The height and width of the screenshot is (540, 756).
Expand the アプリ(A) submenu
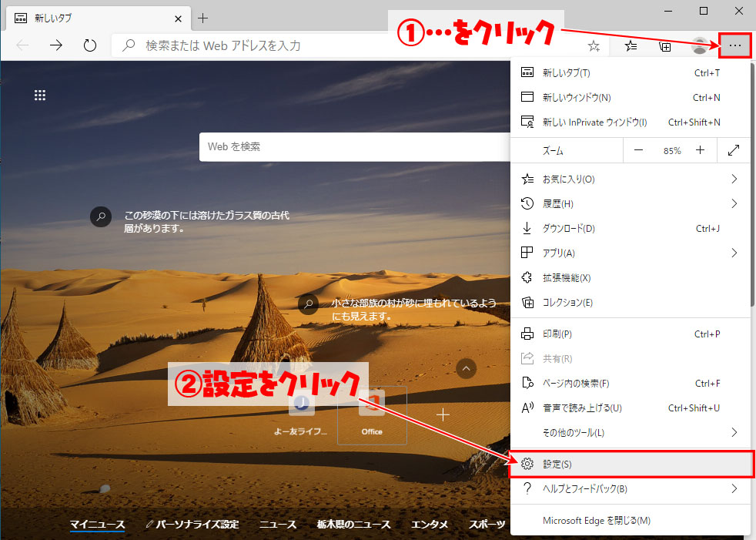pos(629,253)
